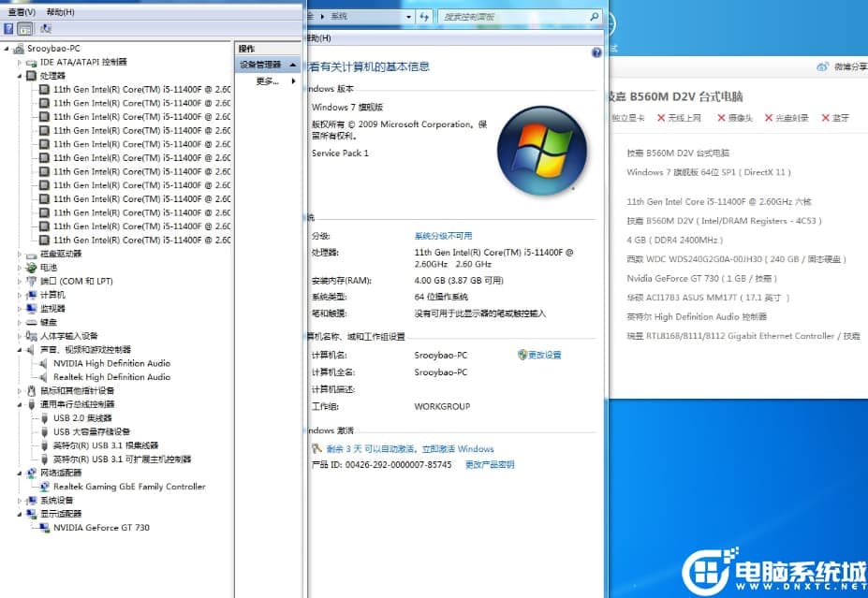
Task: Click the 立即激活 Windows activation link
Action: click(458, 448)
